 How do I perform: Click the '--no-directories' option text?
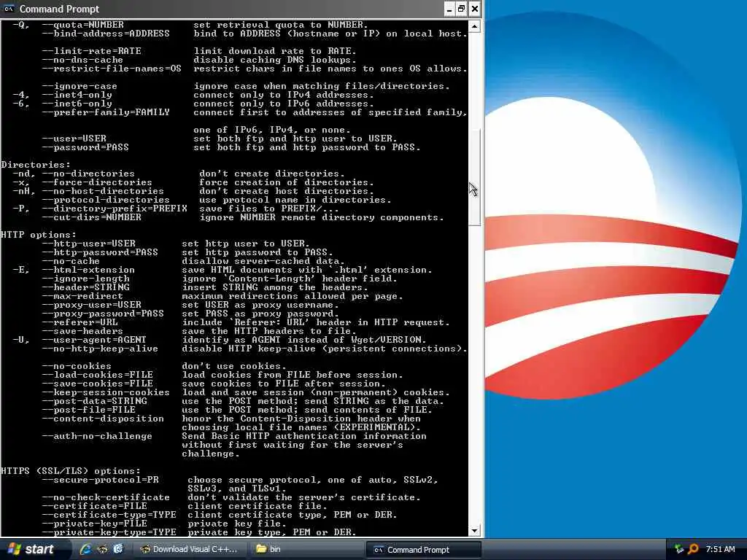coord(88,174)
